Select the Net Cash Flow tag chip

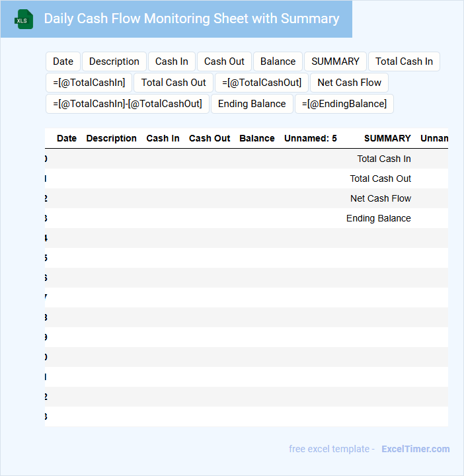[349, 83]
